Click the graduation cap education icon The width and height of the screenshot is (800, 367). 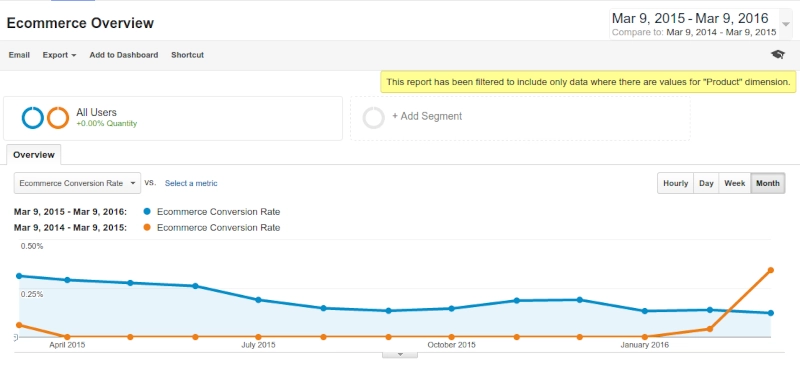coord(778,55)
